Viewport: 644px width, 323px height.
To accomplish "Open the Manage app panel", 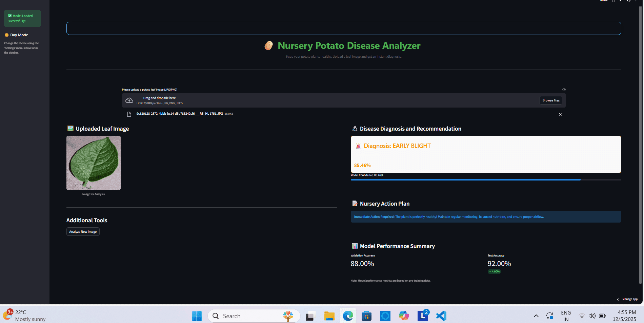I will coord(630,299).
